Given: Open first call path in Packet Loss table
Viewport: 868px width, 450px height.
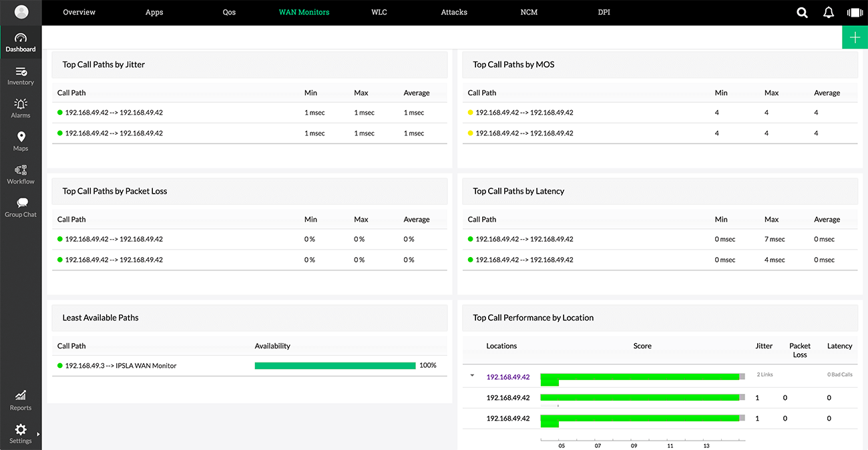Looking at the screenshot, I should 114,239.
